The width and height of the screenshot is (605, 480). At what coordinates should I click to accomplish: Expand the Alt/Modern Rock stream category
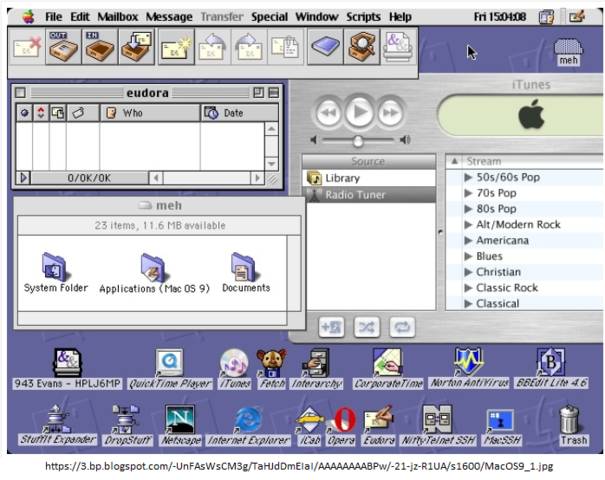click(468, 225)
